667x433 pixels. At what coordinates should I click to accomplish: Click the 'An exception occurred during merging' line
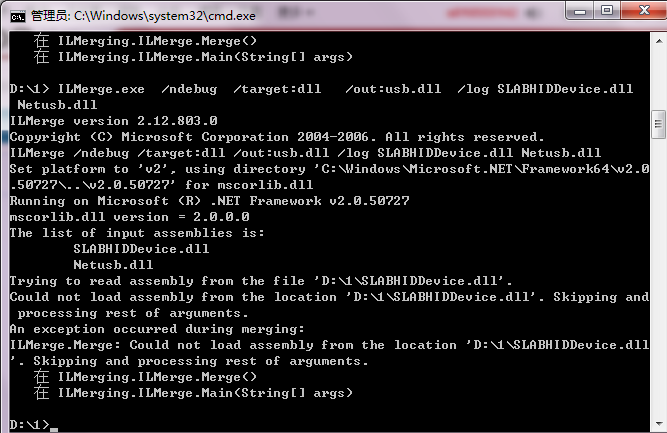[157, 329]
